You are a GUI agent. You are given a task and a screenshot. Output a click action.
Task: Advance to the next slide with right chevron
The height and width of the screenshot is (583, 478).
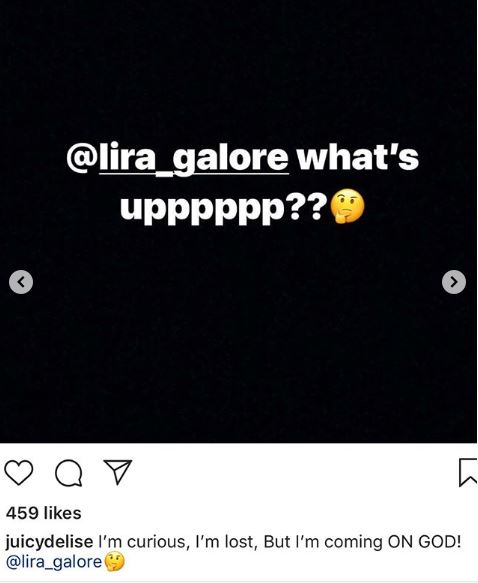[x=454, y=282]
